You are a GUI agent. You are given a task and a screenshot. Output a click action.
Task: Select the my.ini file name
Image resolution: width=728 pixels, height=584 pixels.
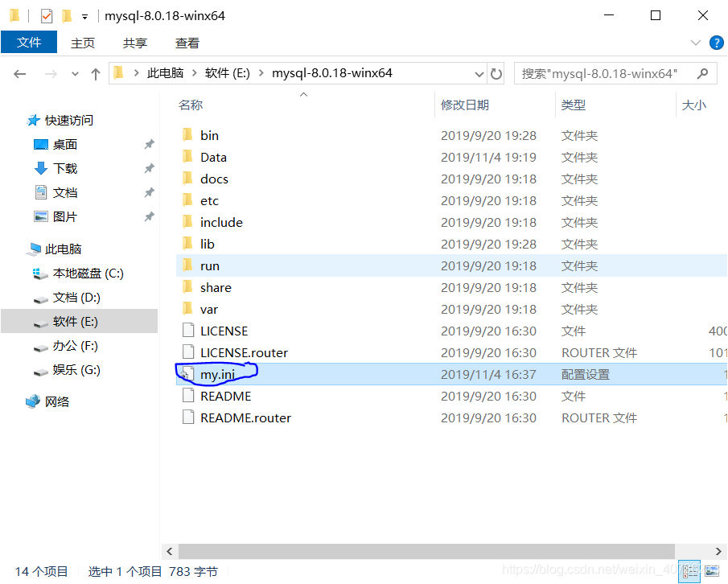pos(217,375)
